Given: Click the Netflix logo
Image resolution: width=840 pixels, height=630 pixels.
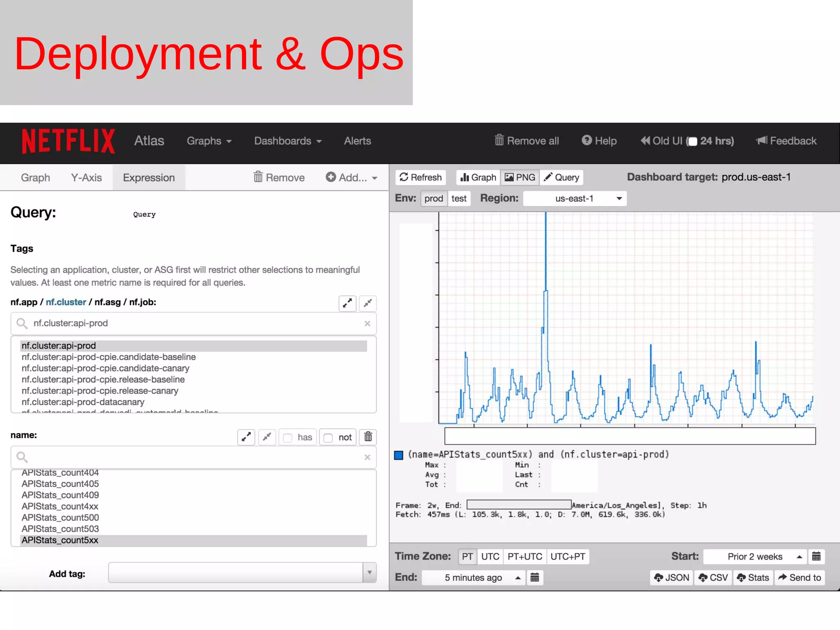Looking at the screenshot, I should coord(68,141).
